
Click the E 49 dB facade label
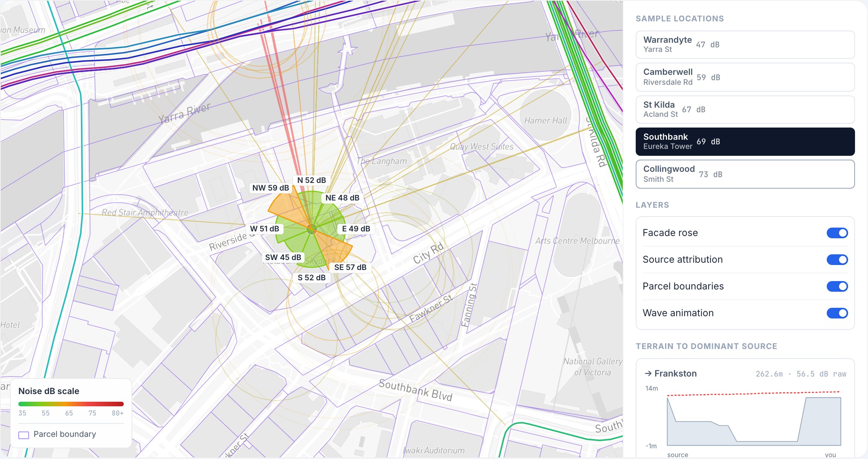(356, 229)
